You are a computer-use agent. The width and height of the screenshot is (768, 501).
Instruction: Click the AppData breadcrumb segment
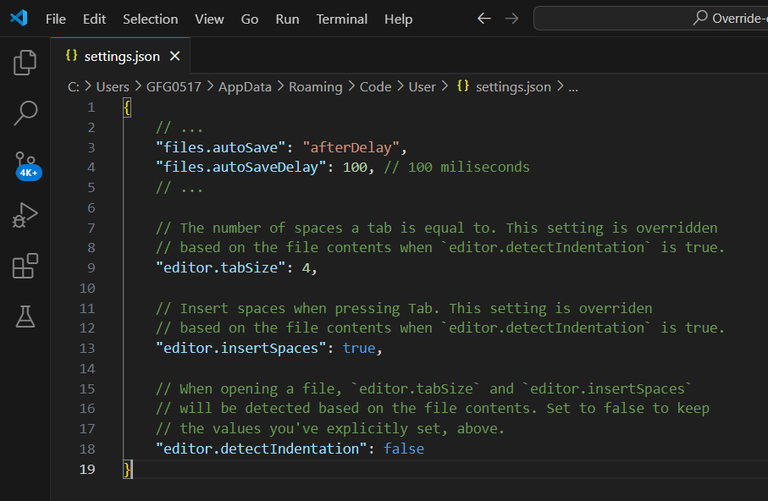coord(244,87)
